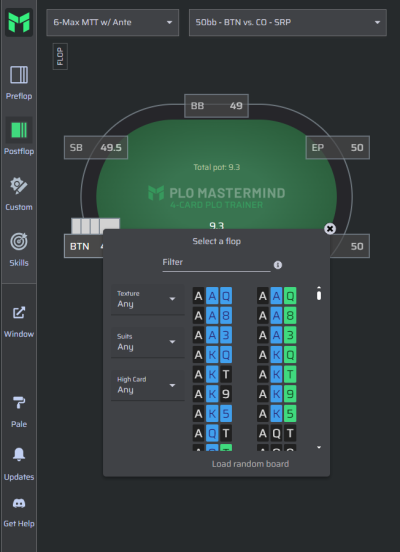Choose left column flop A K Q
The height and width of the screenshot is (552, 400).
(212, 355)
